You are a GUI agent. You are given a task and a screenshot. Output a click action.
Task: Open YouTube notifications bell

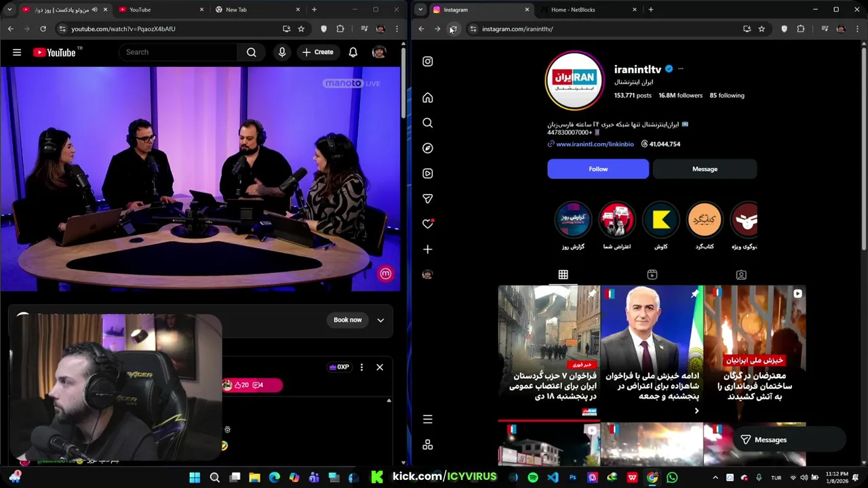tap(353, 52)
